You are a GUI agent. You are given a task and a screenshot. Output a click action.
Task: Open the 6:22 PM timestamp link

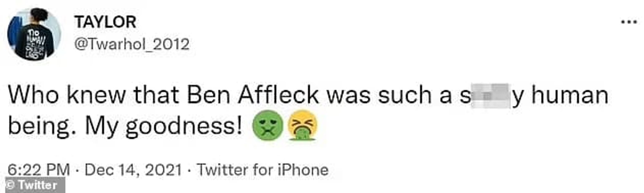39,170
